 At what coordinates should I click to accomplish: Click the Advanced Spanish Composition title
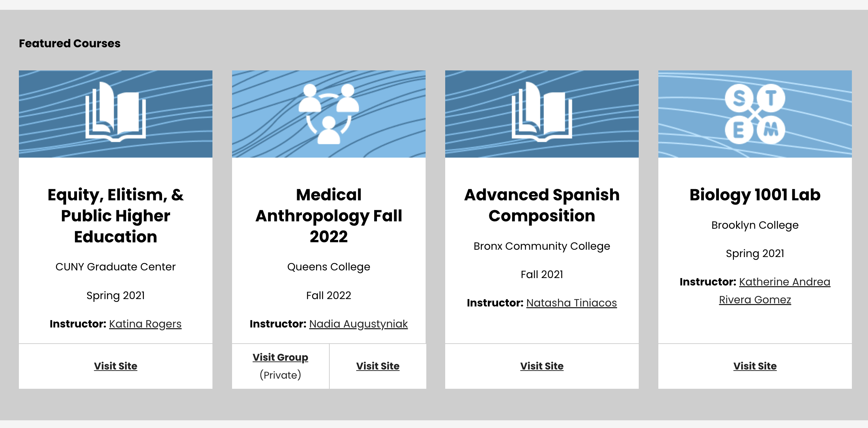542,205
